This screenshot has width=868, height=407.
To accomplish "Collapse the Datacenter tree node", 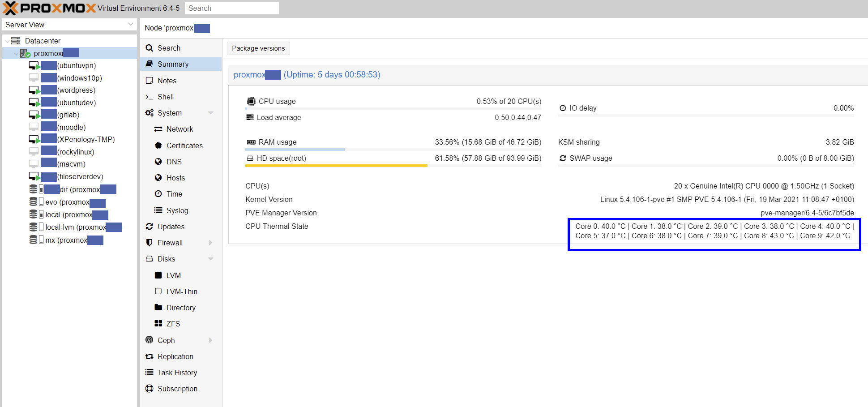I will coord(7,41).
